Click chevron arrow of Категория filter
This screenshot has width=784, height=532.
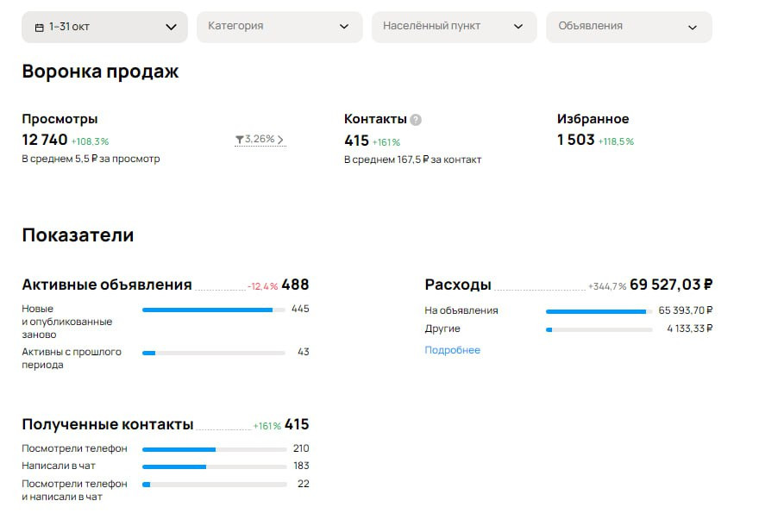pos(344,27)
